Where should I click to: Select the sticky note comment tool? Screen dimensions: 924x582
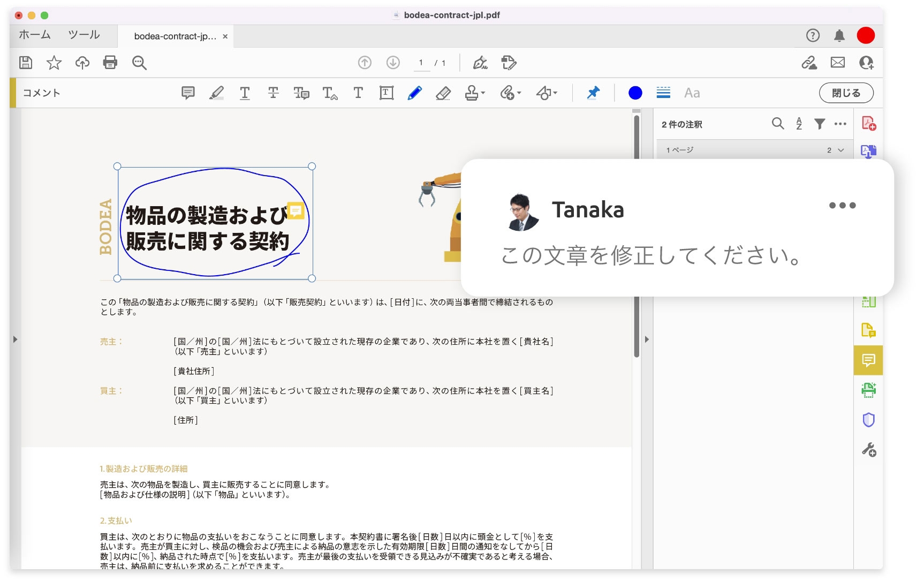188,93
